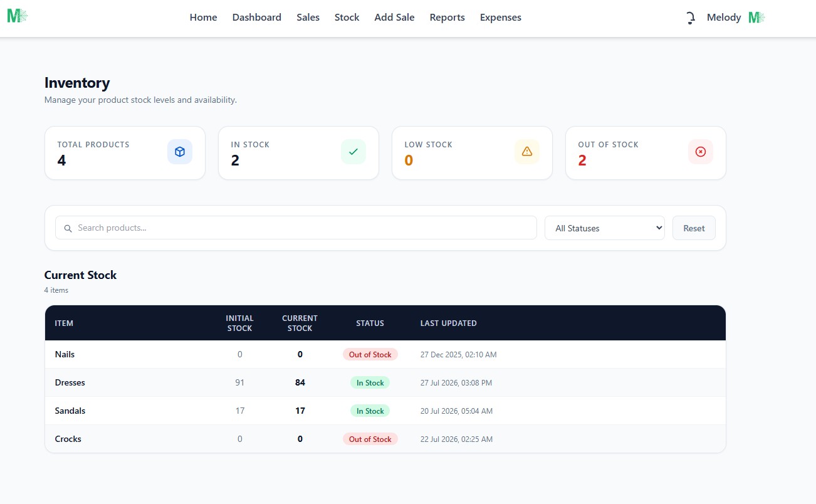816x504 pixels.
Task: Open the Dashboard nav item
Action: coord(257,18)
